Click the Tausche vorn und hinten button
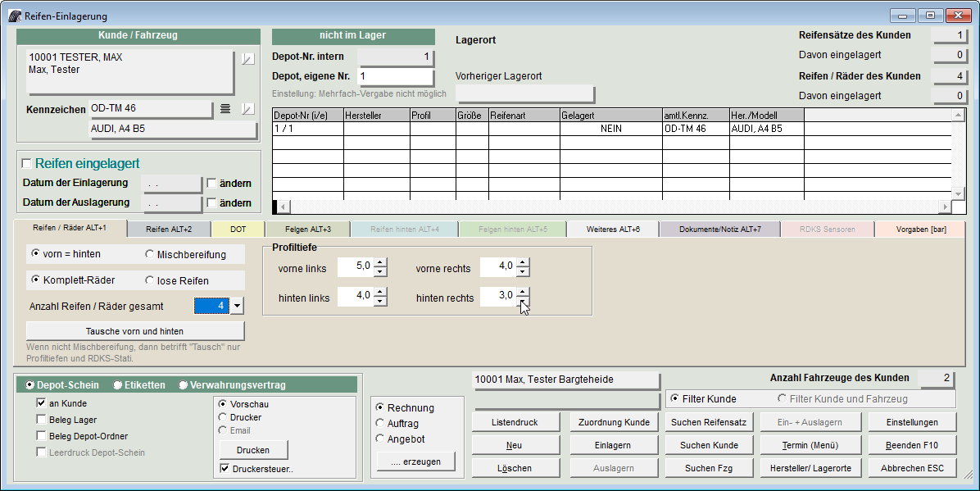The height and width of the screenshot is (491, 980). tap(135, 331)
